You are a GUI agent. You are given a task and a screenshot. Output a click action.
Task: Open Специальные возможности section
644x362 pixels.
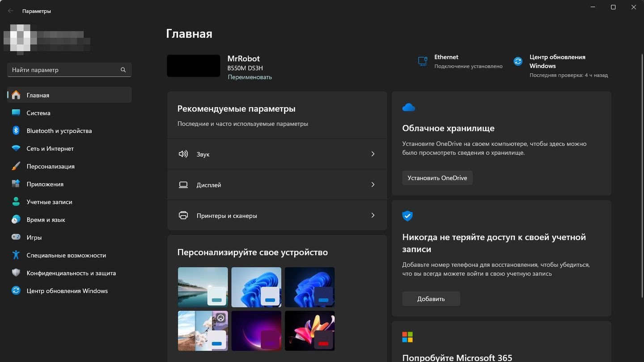coord(69,255)
